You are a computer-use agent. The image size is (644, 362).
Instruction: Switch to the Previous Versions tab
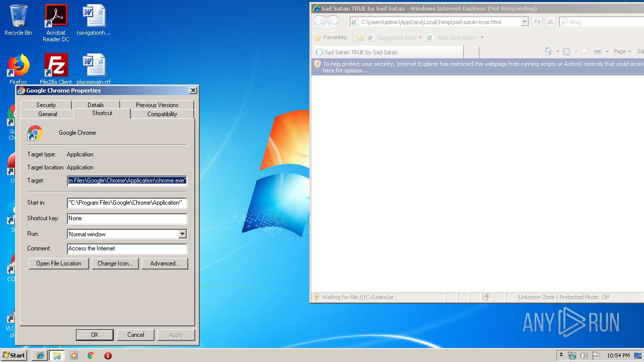157,105
